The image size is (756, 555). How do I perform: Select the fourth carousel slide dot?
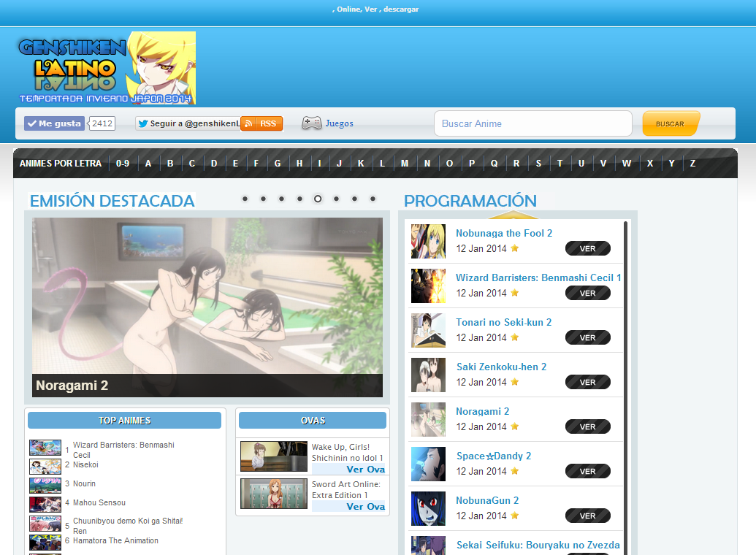300,199
